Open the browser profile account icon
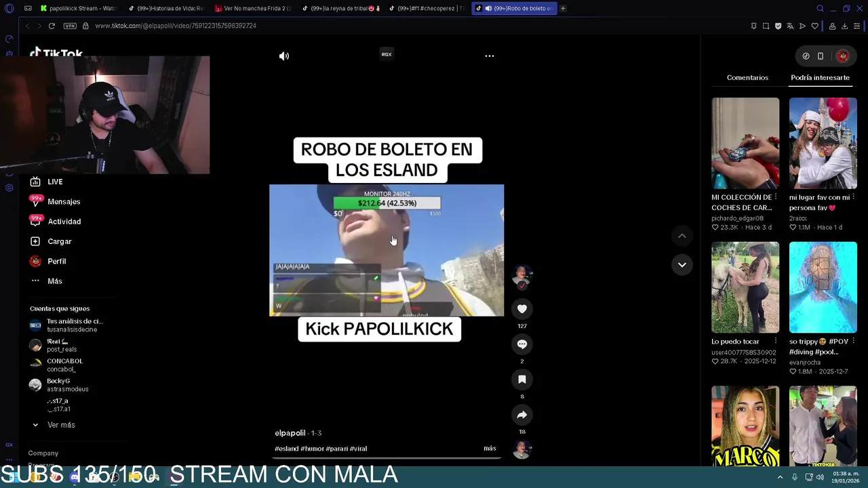868x488 pixels. [x=832, y=26]
